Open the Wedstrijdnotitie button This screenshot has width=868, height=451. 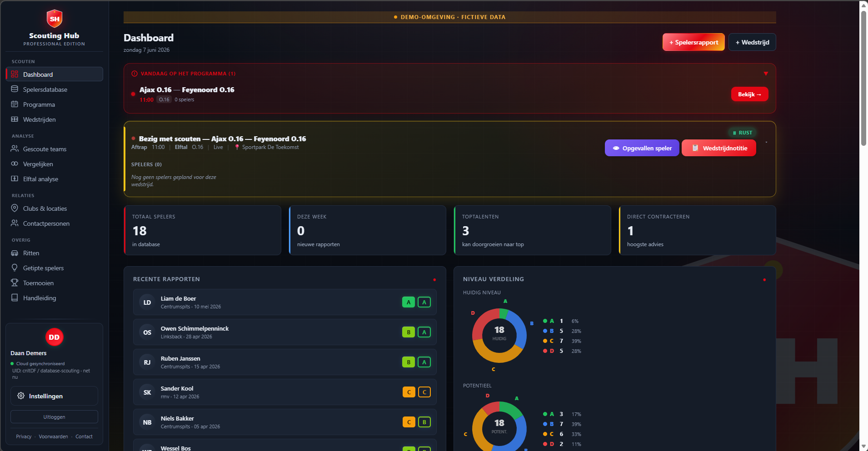click(719, 148)
